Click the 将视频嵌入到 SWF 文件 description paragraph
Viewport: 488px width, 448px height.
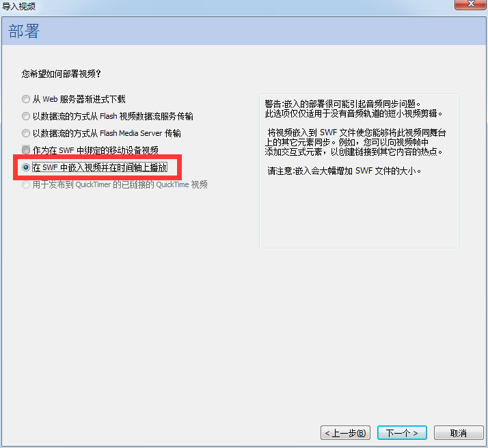point(355,142)
